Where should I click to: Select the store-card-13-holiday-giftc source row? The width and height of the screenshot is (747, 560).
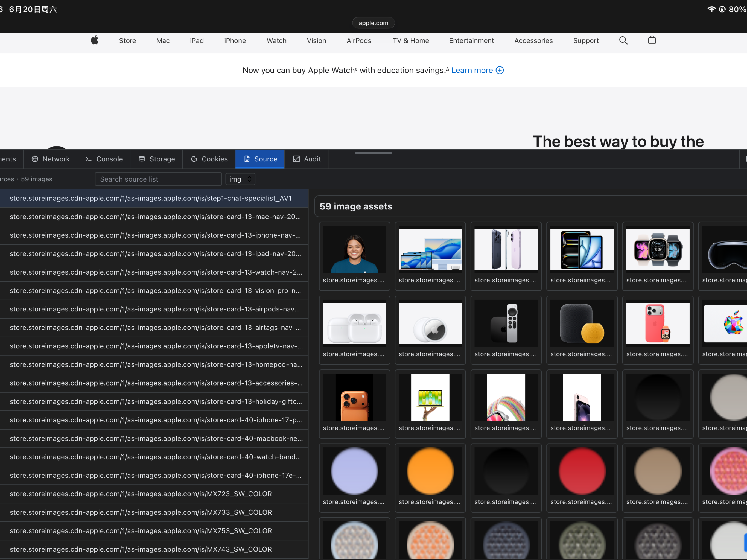pyautogui.click(x=154, y=402)
